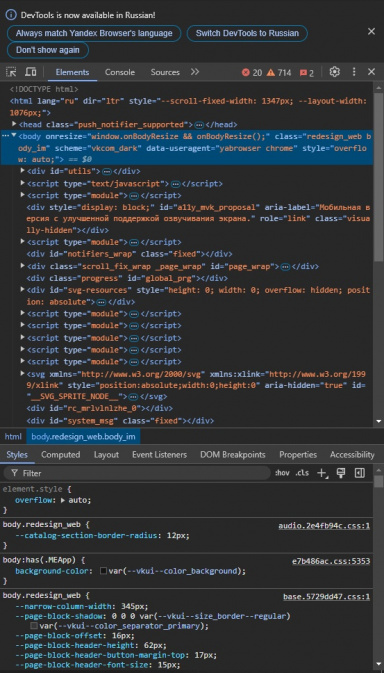The height and width of the screenshot is (673, 384).
Task: Expand the script text/javascript node
Action: tap(22, 183)
